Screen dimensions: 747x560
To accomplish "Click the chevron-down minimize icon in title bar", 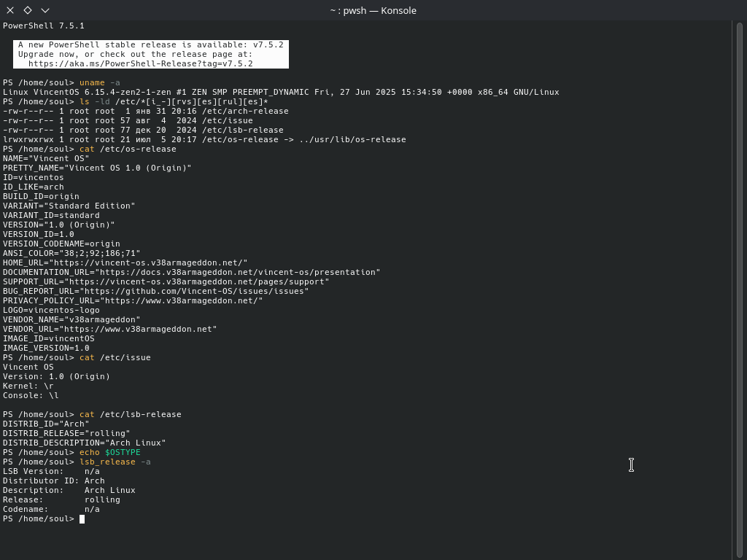I will pyautogui.click(x=45, y=10).
